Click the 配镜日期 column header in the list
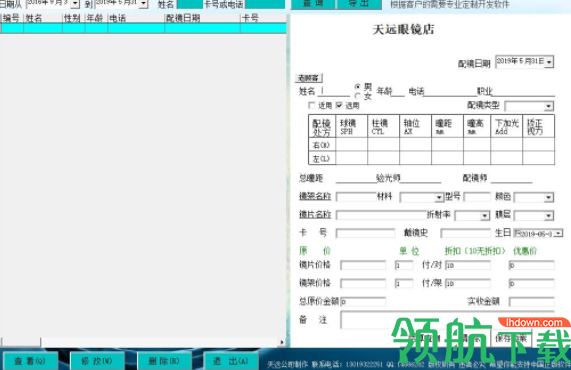 (202, 18)
